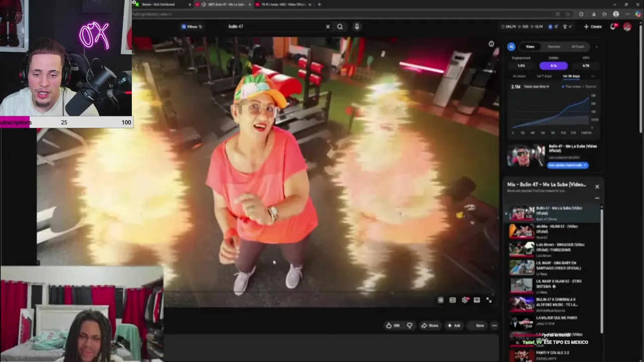Viewport: 644px width, 362px height.
Task: Select the '1st 7 days' time range
Action: (x=544, y=76)
